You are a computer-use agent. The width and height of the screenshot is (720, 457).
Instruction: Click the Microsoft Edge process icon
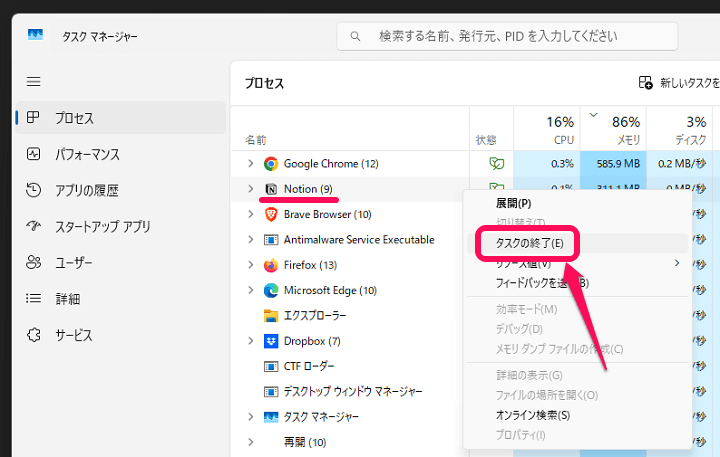point(271,290)
